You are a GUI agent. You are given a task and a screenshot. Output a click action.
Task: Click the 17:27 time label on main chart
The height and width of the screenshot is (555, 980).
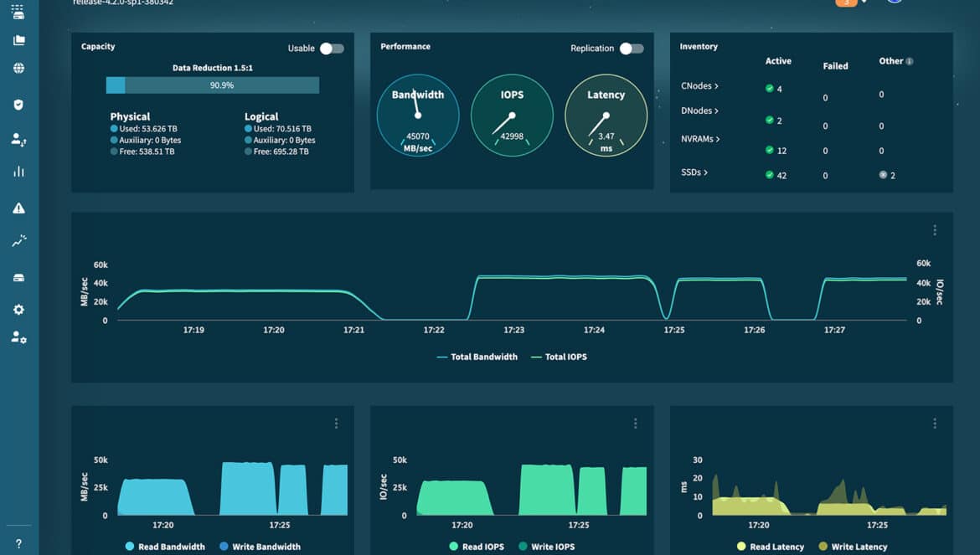pyautogui.click(x=834, y=330)
